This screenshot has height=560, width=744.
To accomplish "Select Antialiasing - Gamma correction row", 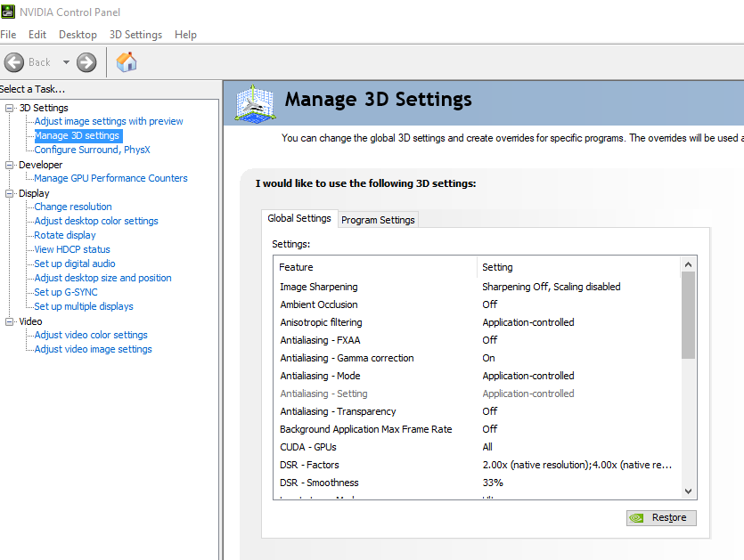I will [x=477, y=358].
